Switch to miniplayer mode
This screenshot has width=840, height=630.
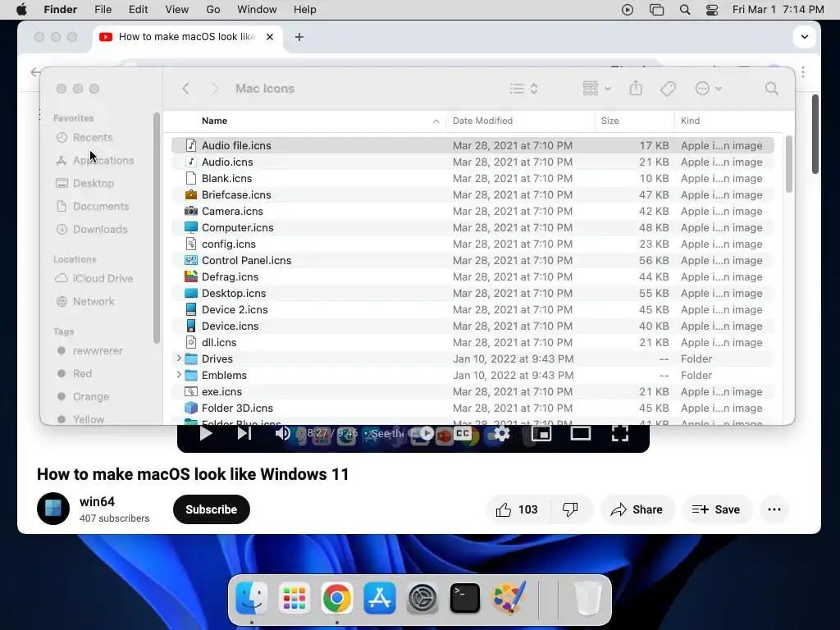pos(541,433)
